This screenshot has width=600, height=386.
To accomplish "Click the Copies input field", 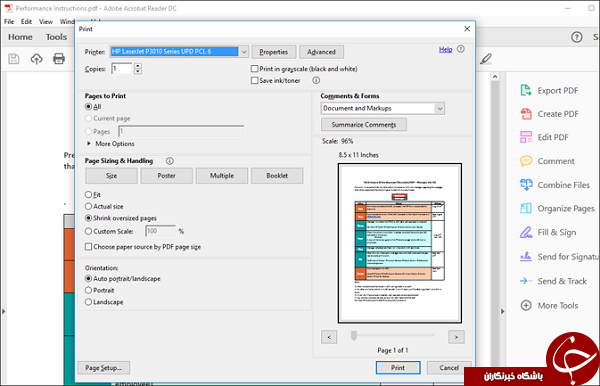I will click(122, 69).
